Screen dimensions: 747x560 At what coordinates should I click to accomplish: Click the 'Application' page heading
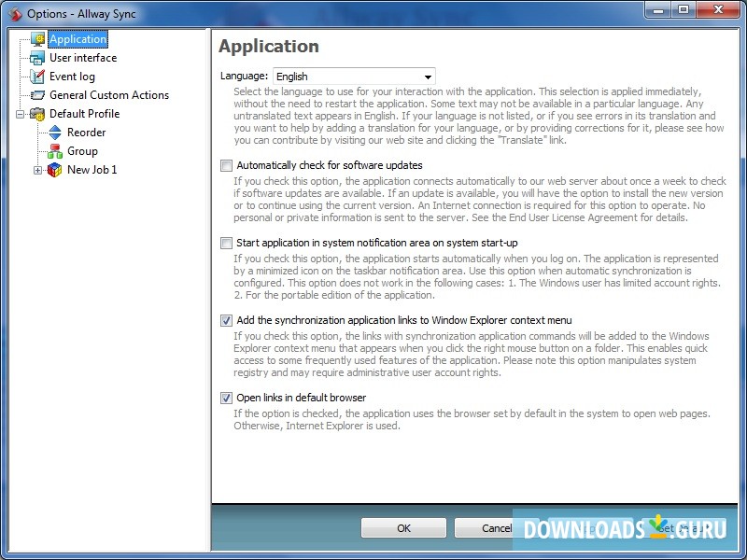(269, 46)
